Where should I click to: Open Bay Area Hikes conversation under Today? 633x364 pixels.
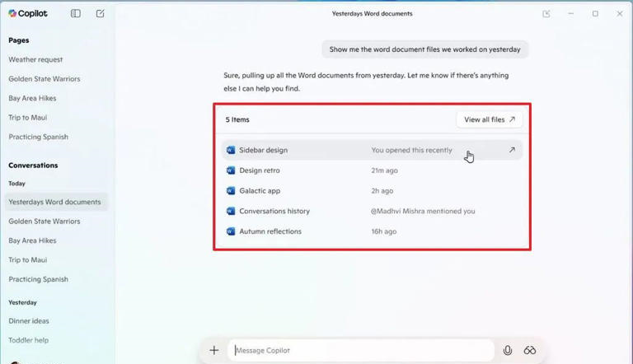(32, 240)
